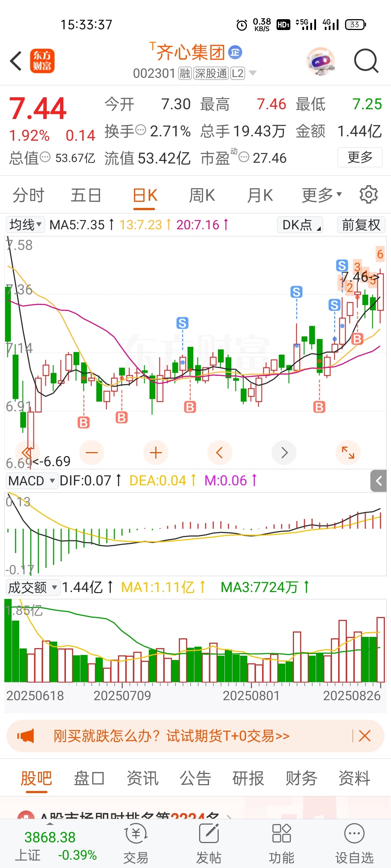Open the 前复权 adjustment selector
This screenshot has width=391, height=868.
(361, 225)
